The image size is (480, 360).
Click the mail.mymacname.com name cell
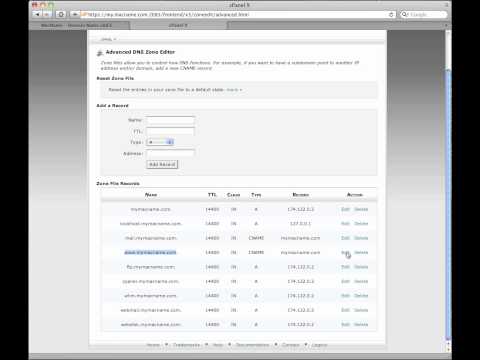click(151, 238)
